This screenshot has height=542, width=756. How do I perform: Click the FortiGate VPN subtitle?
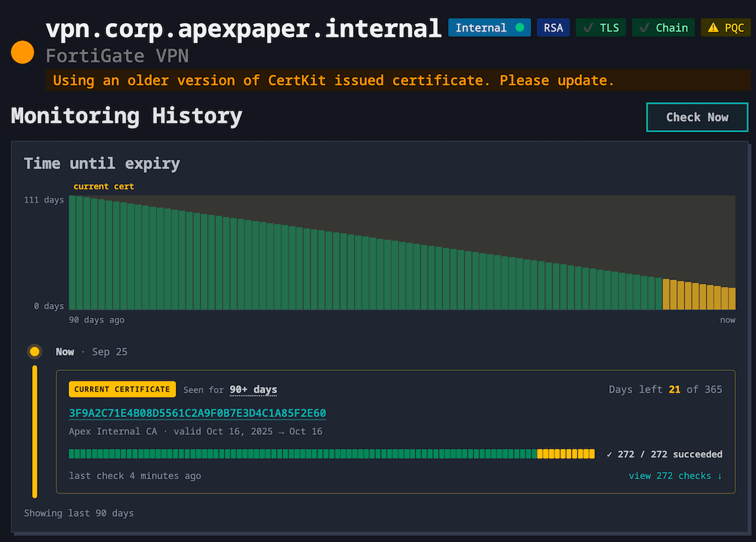click(x=117, y=56)
